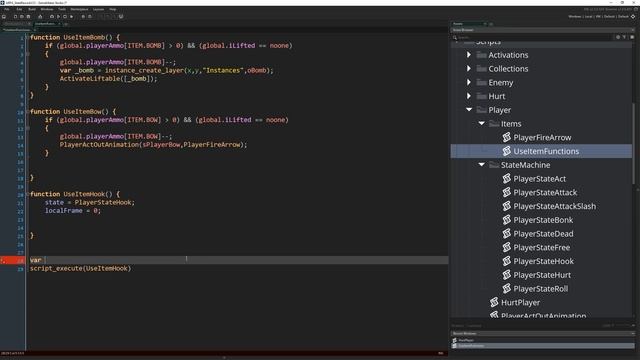Screen dimensions: 640x360
Task: Select the PlayerFireArrow script icon
Action: point(507,137)
